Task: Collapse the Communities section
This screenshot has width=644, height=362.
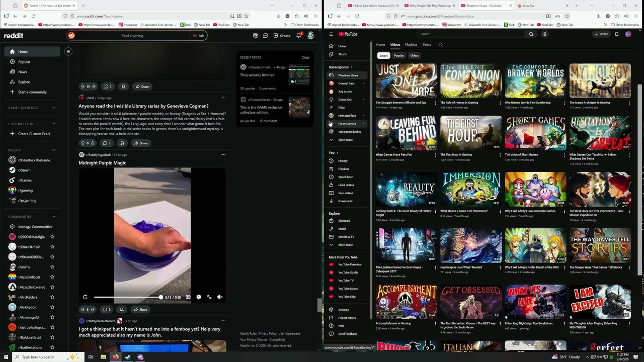Action: (54, 217)
